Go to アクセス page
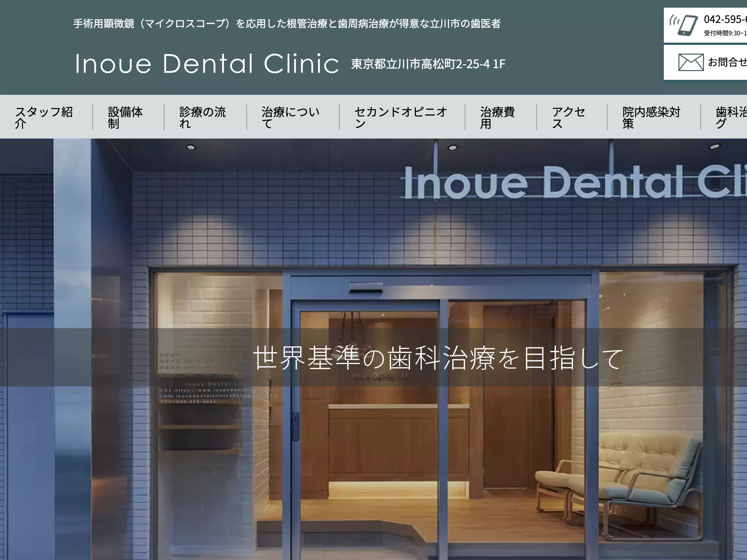Screen dimensions: 747x560 coord(569,117)
